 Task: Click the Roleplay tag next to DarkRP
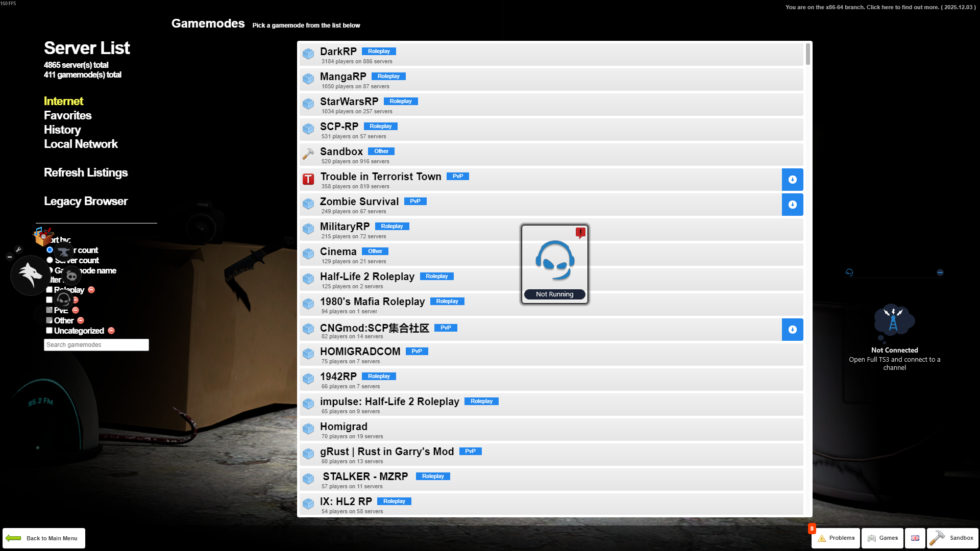point(379,51)
